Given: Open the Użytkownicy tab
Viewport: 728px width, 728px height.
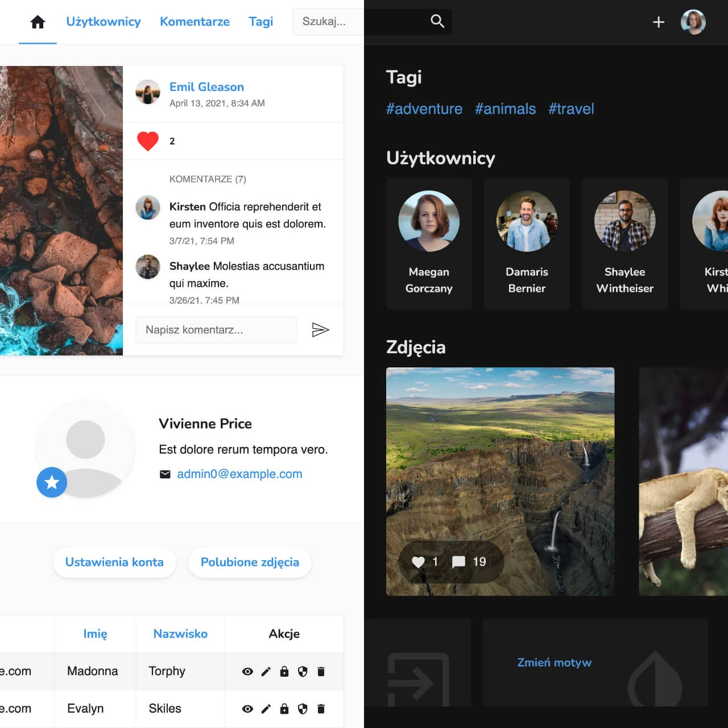Looking at the screenshot, I should (104, 22).
